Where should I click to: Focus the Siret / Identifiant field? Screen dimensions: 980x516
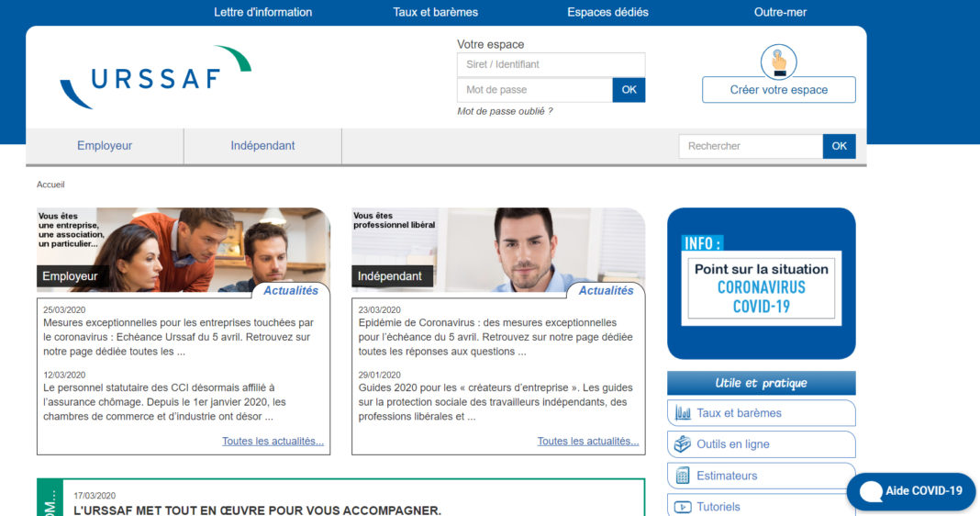(551, 64)
